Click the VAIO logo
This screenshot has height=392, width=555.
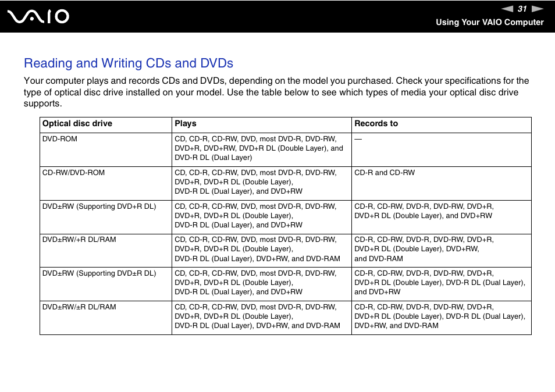tap(38, 16)
